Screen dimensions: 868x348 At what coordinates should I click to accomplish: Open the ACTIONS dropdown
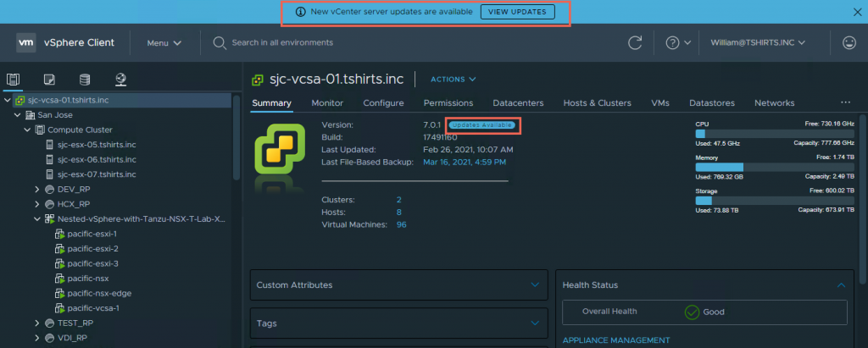(453, 80)
